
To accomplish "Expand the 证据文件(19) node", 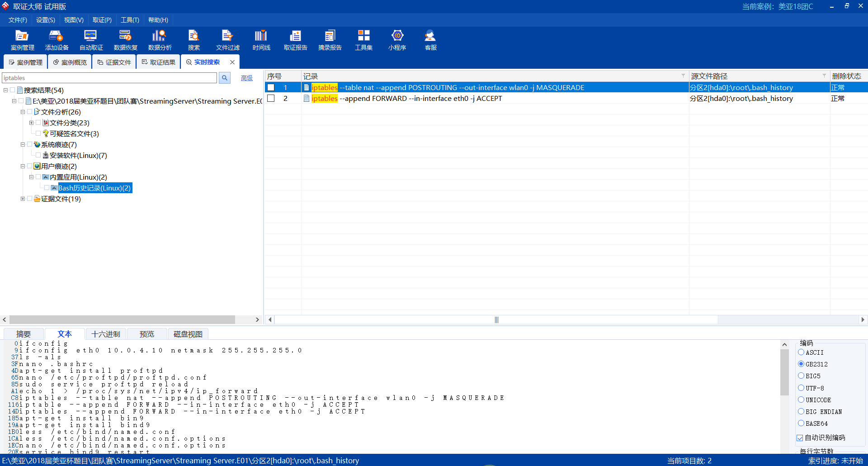I will [23, 199].
